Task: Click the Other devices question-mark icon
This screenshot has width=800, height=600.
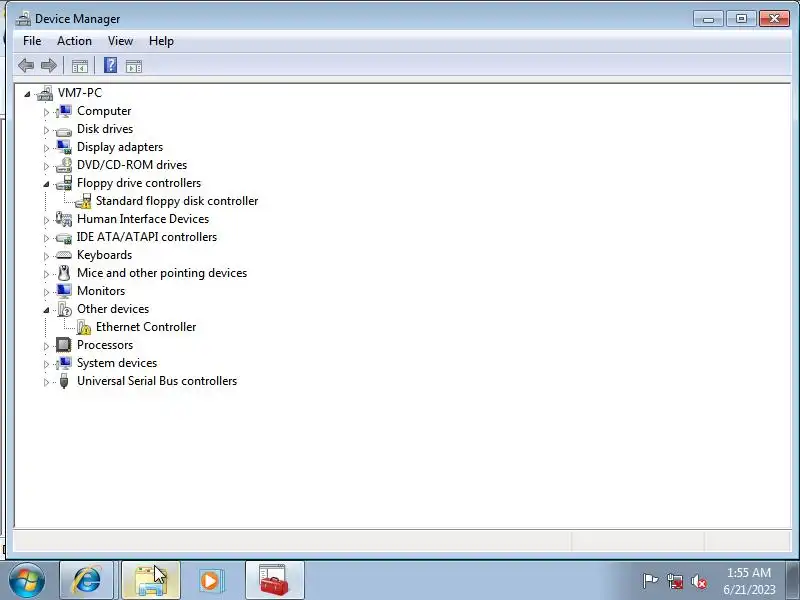Action: pos(64,309)
